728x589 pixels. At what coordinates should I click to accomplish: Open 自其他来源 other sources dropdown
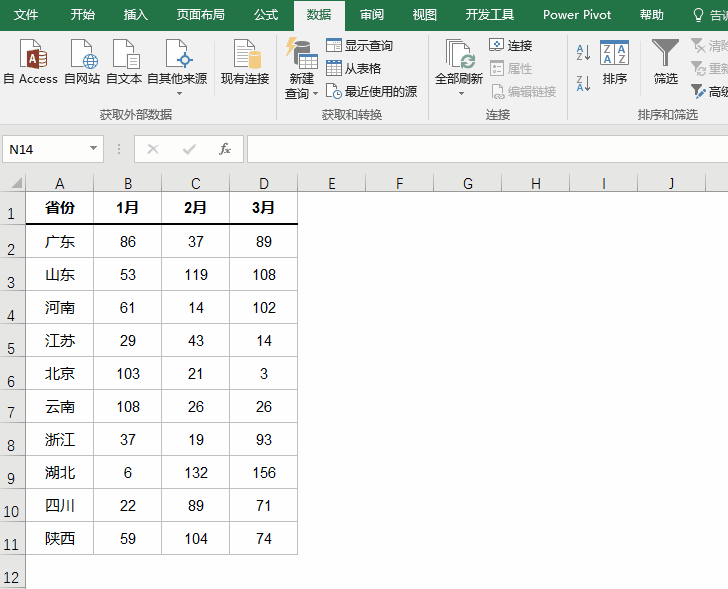click(x=177, y=67)
